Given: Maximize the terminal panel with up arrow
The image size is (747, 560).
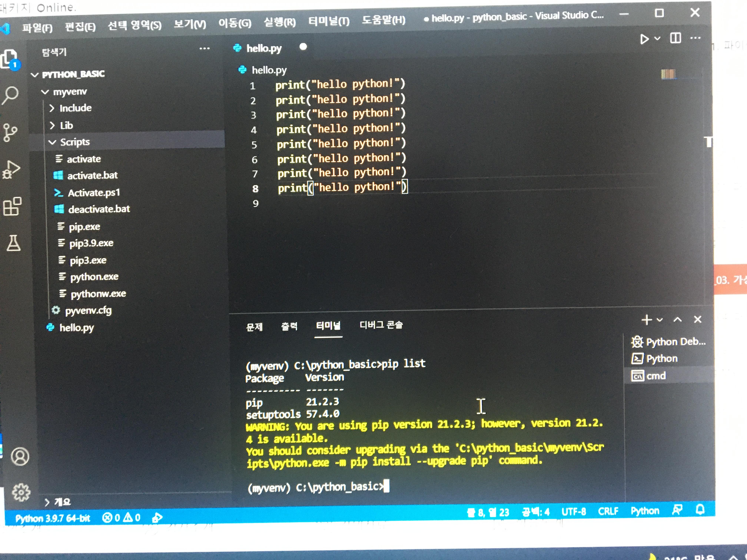Looking at the screenshot, I should coord(678,320).
